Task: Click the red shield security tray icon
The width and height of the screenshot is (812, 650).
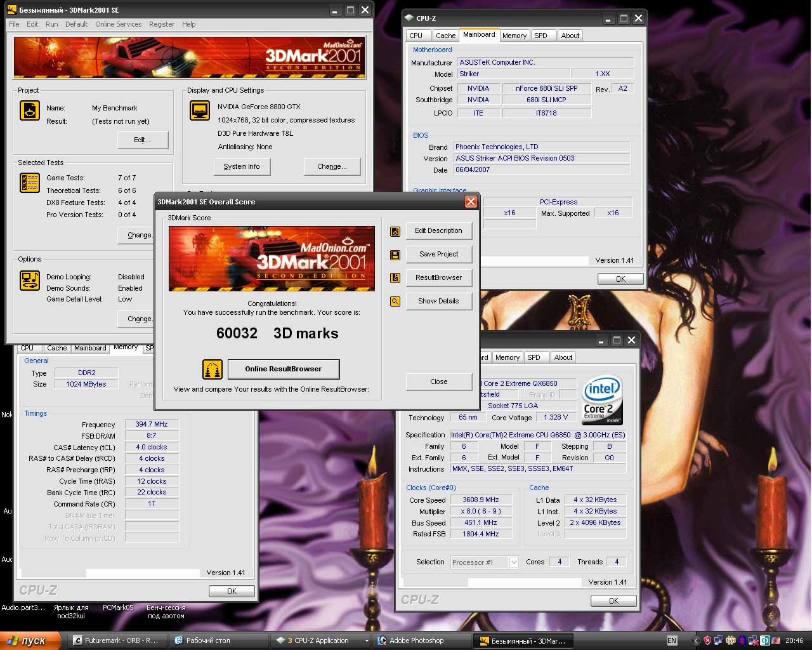Action: point(707,640)
